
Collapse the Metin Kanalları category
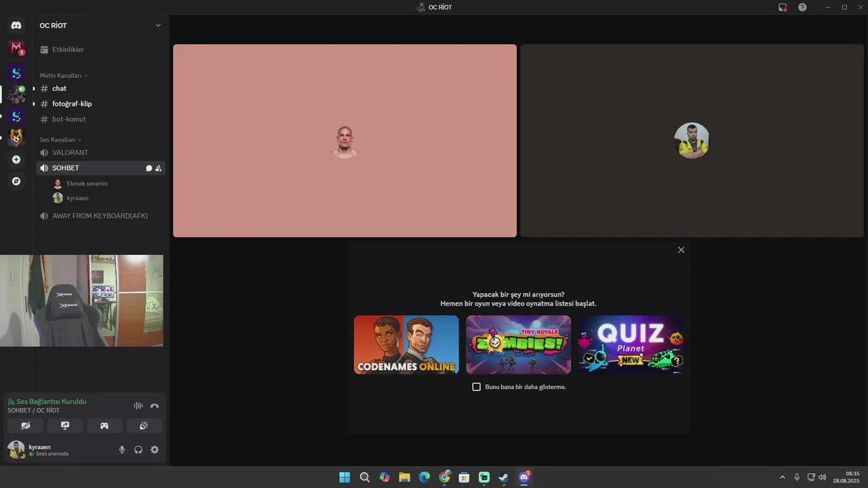[x=63, y=76]
